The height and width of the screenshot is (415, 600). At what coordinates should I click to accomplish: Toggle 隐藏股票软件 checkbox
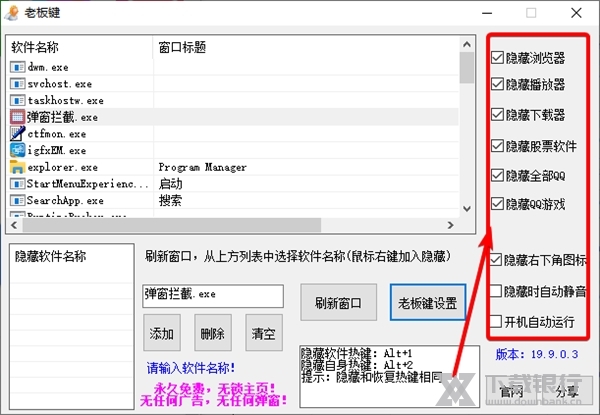[x=497, y=146]
